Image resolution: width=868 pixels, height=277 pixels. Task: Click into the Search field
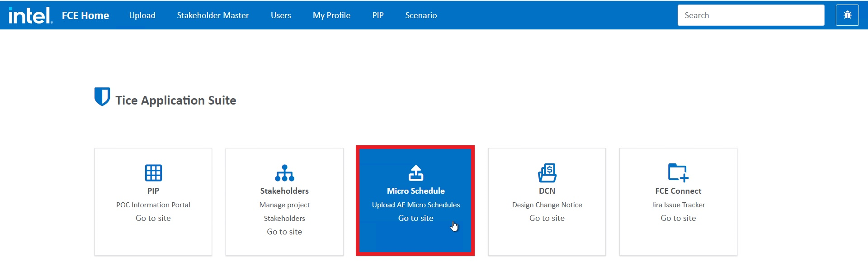coord(750,15)
